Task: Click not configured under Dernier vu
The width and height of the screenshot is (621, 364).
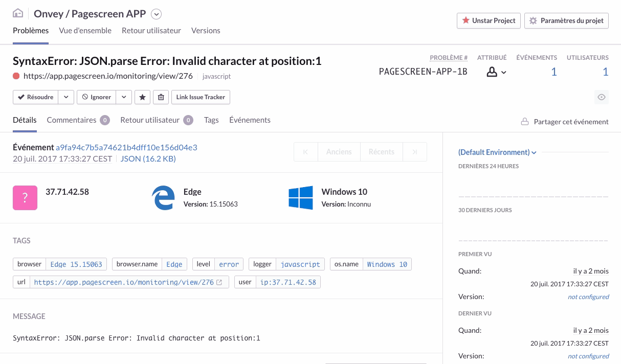Action: click(588, 356)
